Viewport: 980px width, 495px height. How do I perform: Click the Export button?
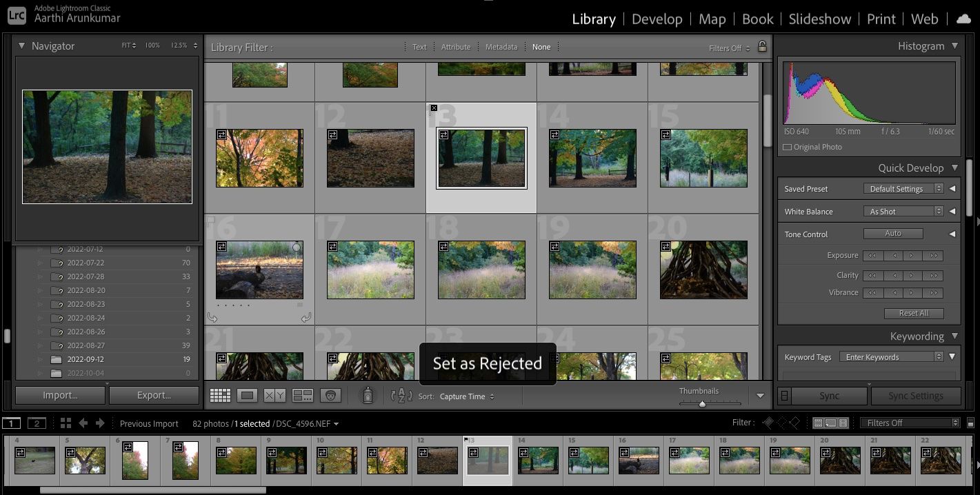pyautogui.click(x=153, y=395)
